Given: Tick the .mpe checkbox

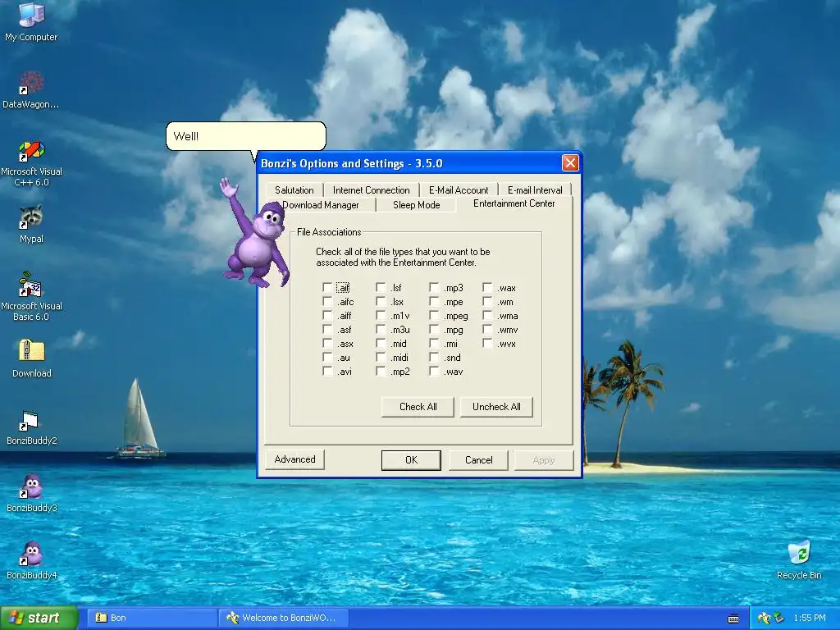Looking at the screenshot, I should (x=434, y=302).
